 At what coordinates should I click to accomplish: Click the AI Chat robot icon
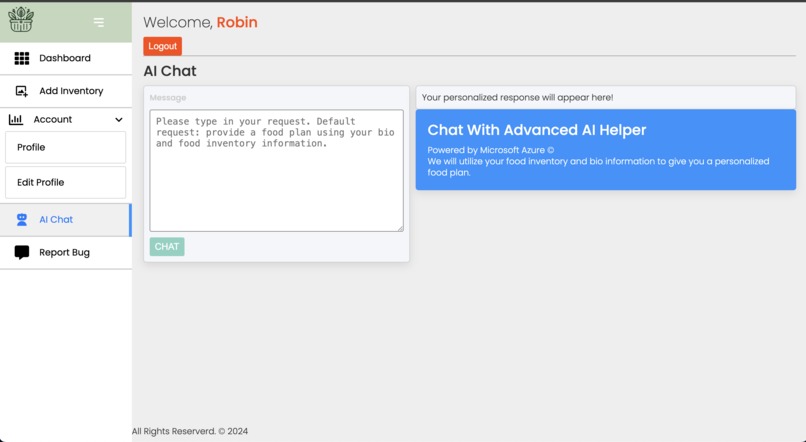[x=22, y=219]
